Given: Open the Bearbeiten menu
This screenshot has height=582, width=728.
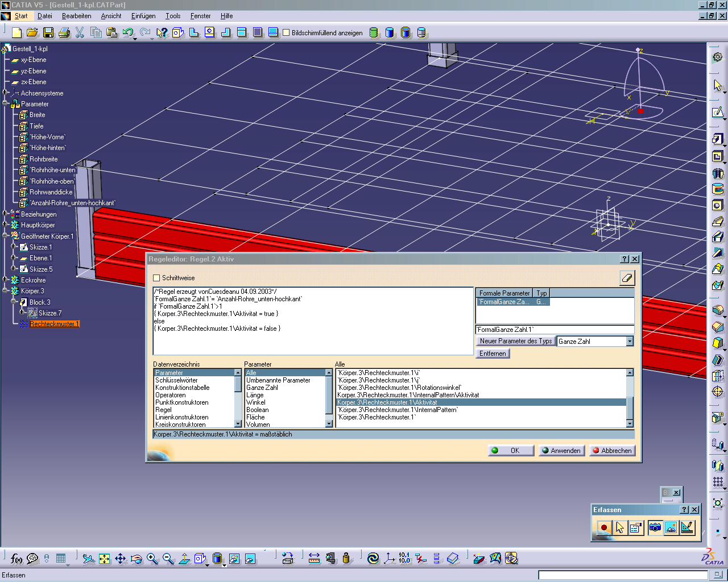Looking at the screenshot, I should point(77,16).
